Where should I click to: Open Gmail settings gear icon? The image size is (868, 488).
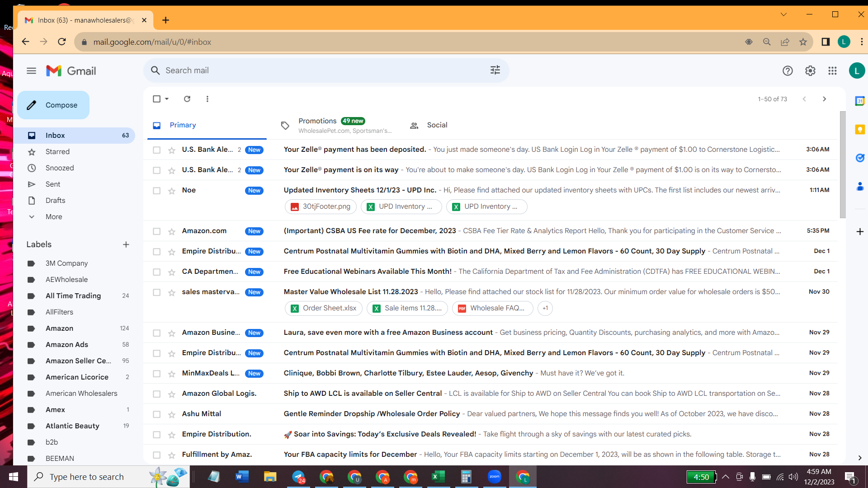(x=810, y=71)
